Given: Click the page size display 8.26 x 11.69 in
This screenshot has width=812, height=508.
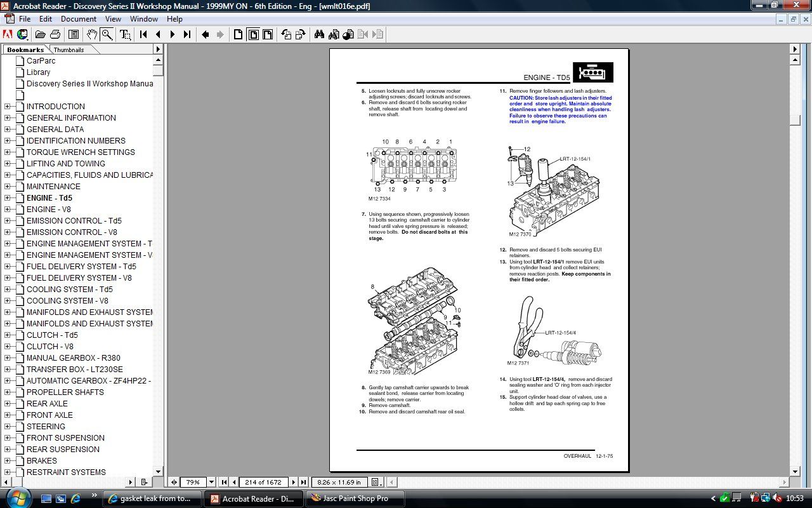Looking at the screenshot, I should (339, 483).
